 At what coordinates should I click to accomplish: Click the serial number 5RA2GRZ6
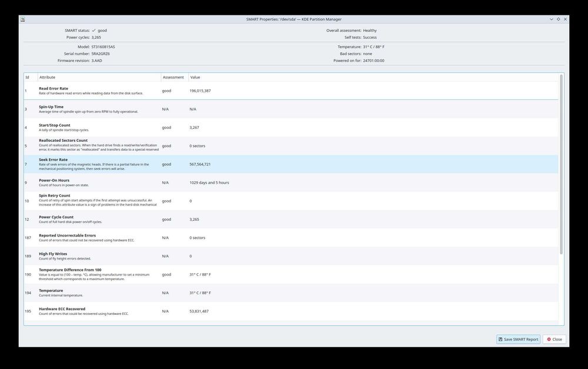[101, 54]
